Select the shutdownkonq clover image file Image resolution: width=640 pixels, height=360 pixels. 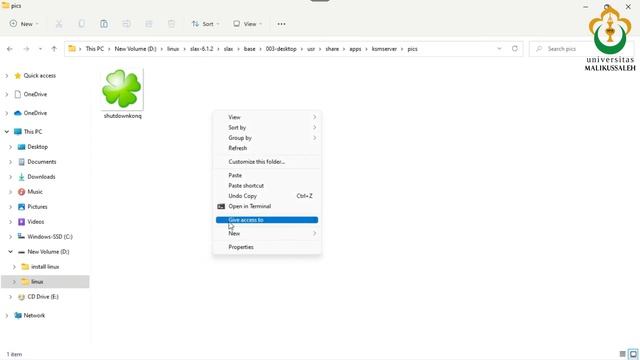coord(122,94)
